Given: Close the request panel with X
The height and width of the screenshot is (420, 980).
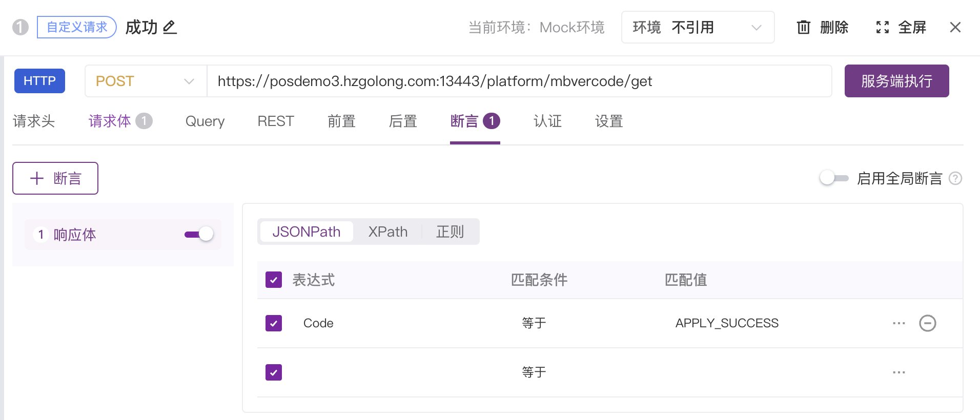Looking at the screenshot, I should 955,27.
